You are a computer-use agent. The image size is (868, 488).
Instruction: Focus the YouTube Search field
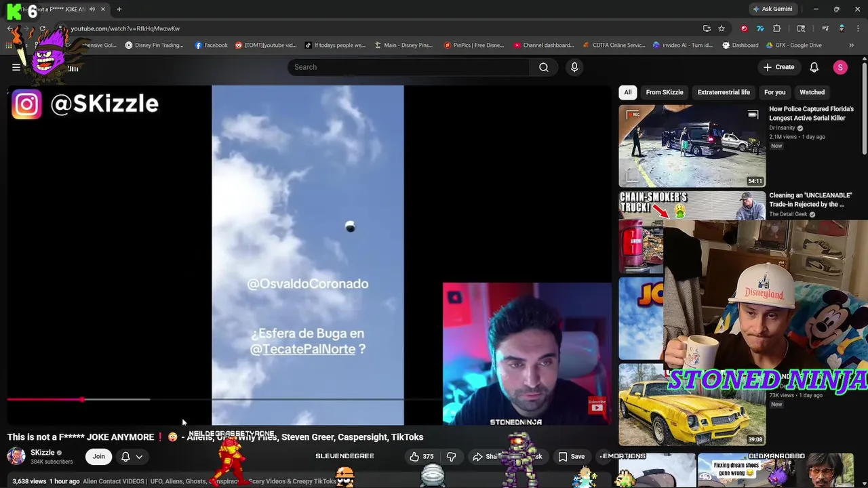tap(409, 67)
